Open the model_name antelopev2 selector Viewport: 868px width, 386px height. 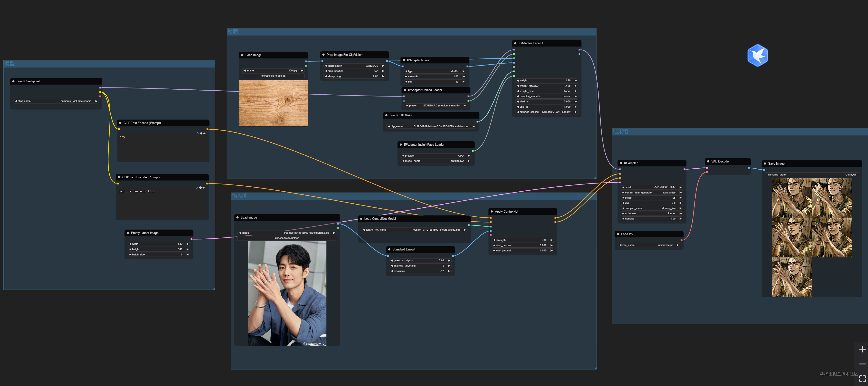pos(436,161)
